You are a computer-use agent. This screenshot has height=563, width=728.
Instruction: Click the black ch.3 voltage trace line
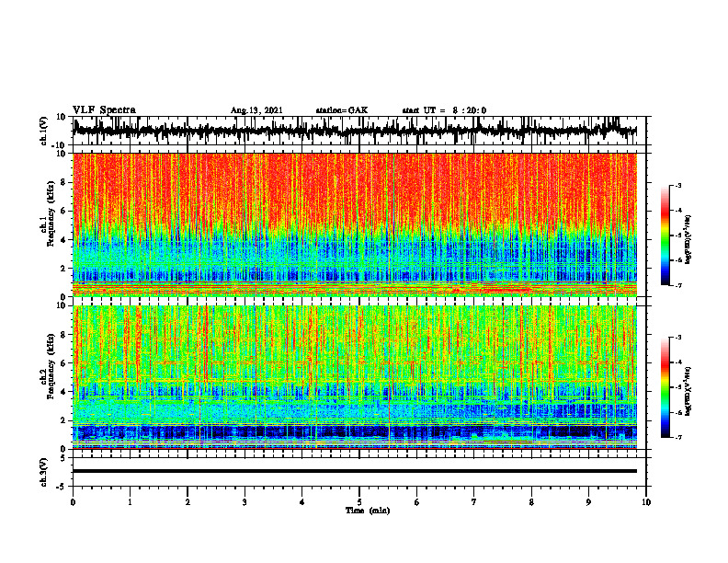click(355, 471)
